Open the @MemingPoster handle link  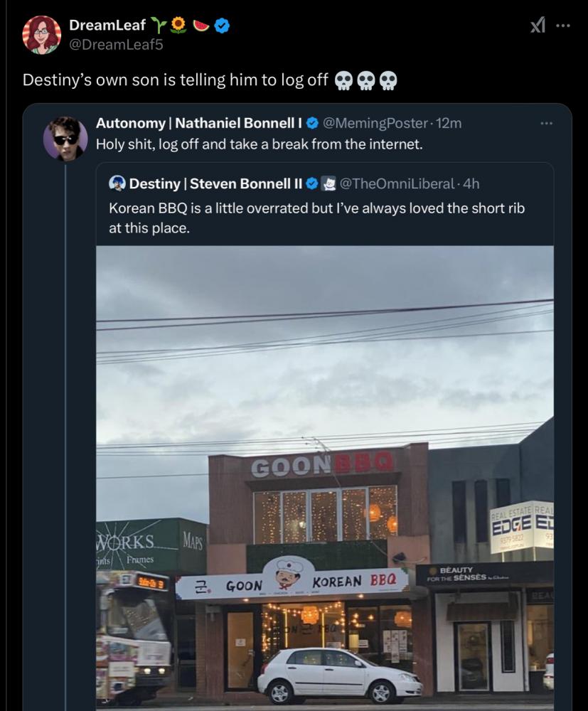pos(375,123)
